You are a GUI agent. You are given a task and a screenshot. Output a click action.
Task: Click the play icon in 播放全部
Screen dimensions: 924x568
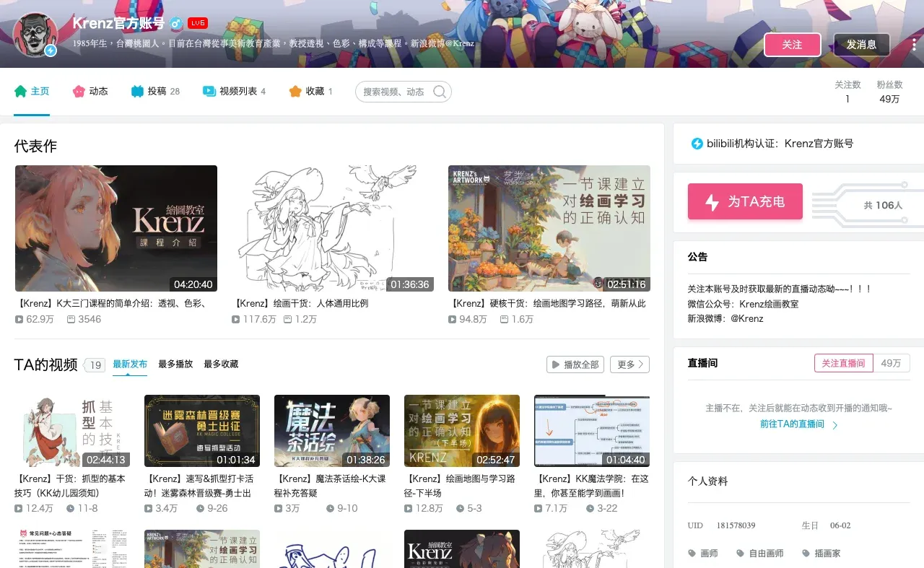[557, 364]
